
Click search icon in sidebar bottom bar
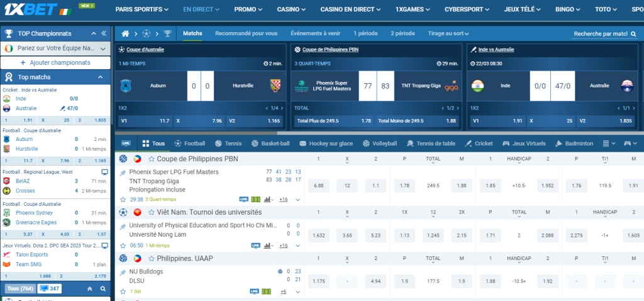click(x=103, y=288)
